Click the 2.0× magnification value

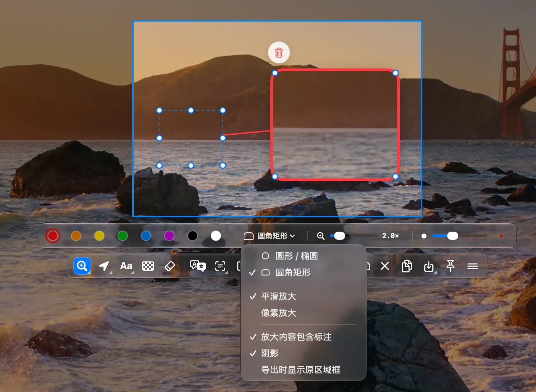coord(390,236)
